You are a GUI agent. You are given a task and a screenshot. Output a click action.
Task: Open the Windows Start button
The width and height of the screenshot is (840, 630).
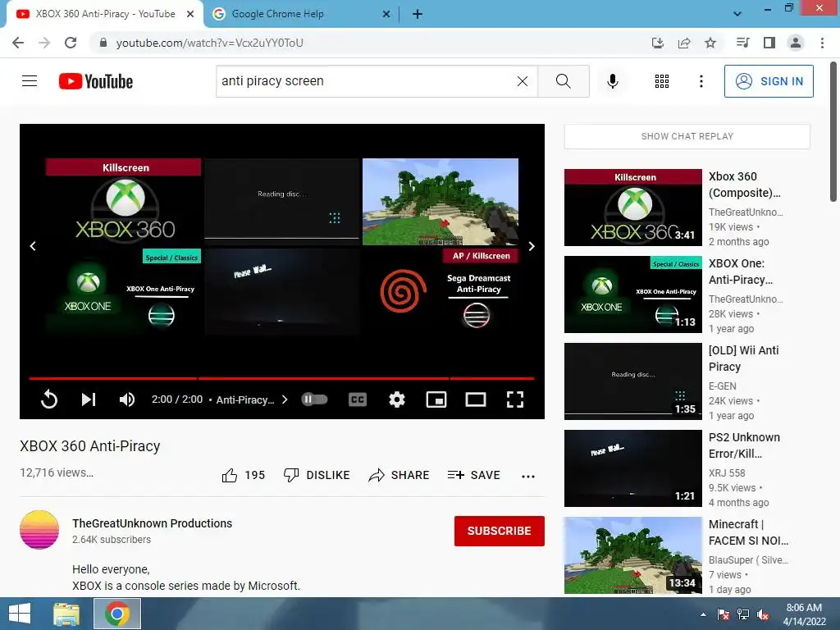pyautogui.click(x=20, y=614)
